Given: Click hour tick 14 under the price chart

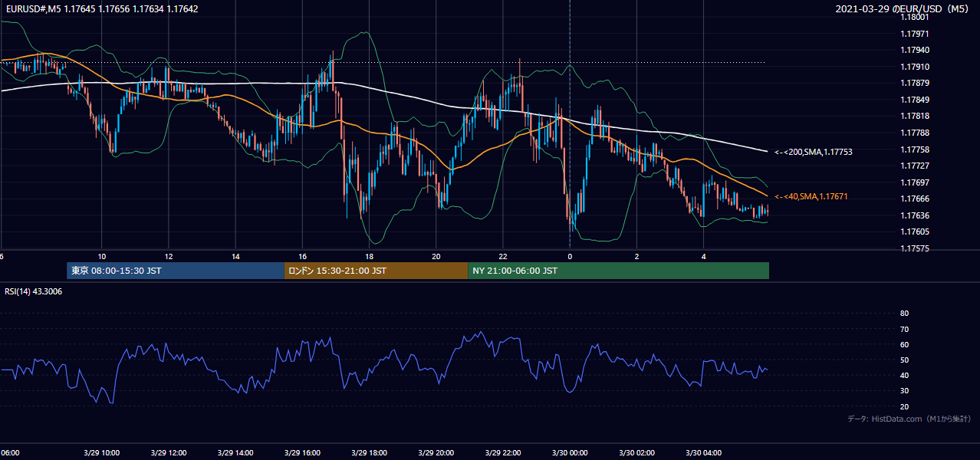Looking at the screenshot, I should (235, 256).
